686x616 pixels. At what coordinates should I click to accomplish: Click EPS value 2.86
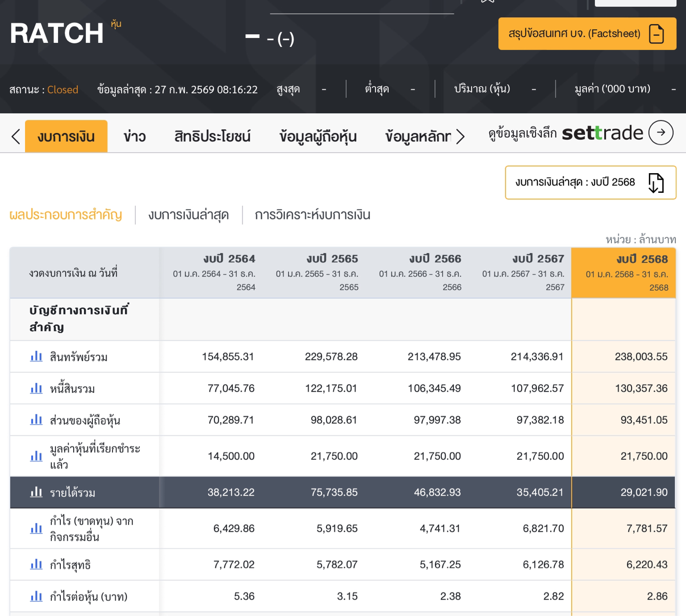point(657,596)
